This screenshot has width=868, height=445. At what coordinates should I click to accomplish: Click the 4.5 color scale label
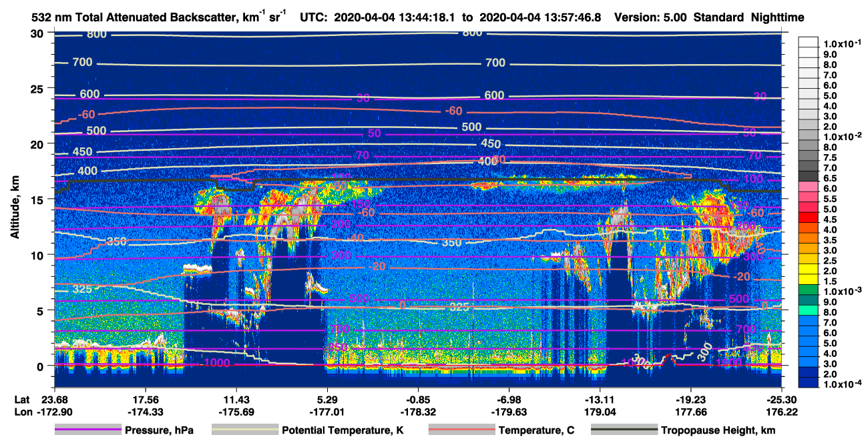click(829, 219)
